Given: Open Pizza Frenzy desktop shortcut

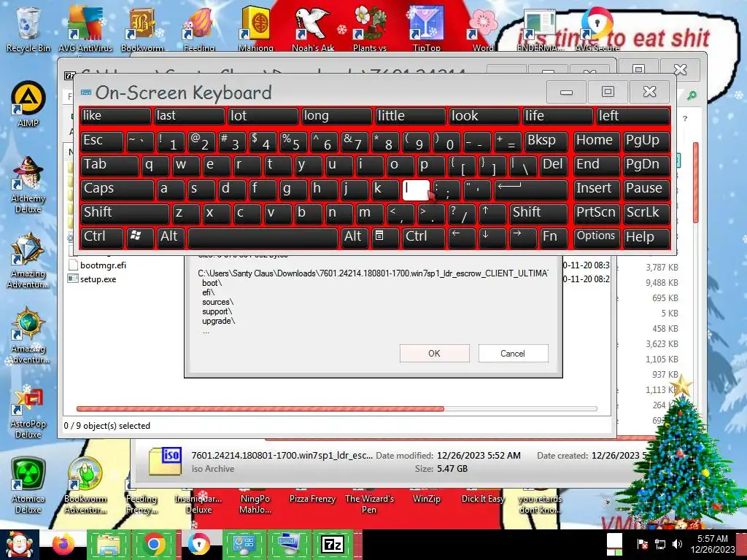Looking at the screenshot, I should coord(312,499).
